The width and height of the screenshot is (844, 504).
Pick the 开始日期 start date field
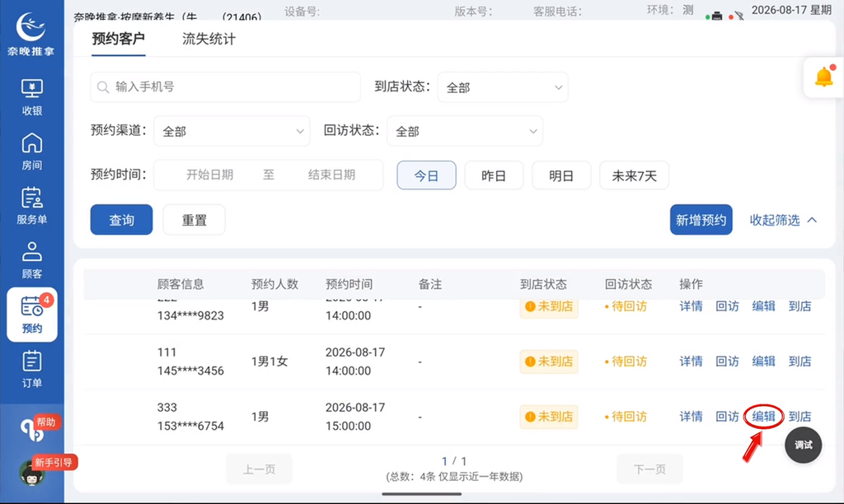tap(209, 175)
